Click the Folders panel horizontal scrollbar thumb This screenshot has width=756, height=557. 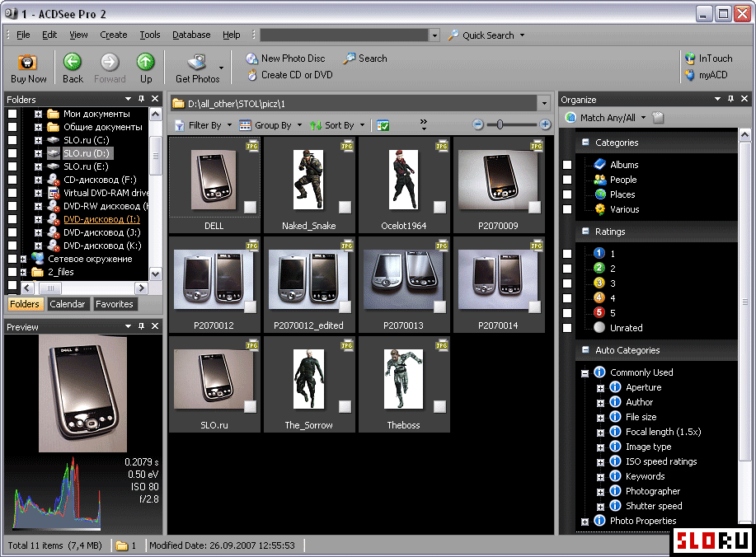point(50,288)
